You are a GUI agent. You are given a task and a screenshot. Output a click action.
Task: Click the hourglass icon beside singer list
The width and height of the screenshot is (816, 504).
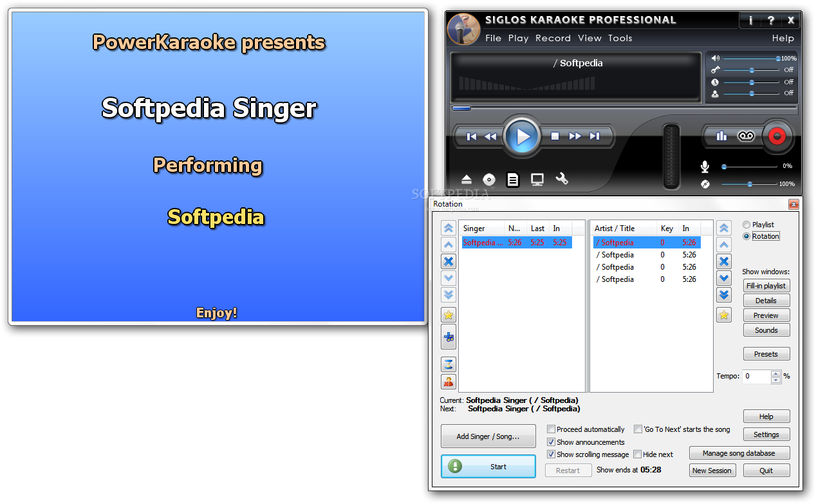449,364
